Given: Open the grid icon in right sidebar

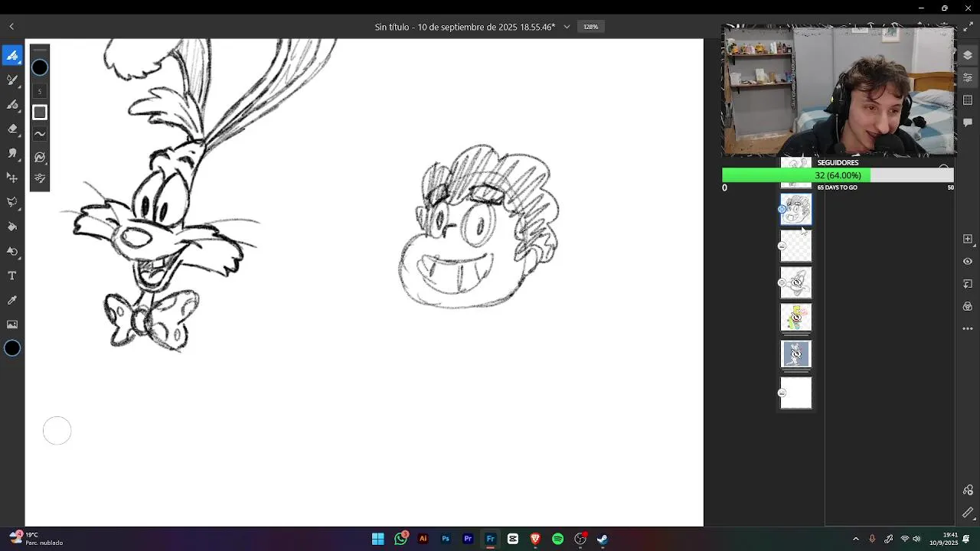Looking at the screenshot, I should pyautogui.click(x=968, y=100).
